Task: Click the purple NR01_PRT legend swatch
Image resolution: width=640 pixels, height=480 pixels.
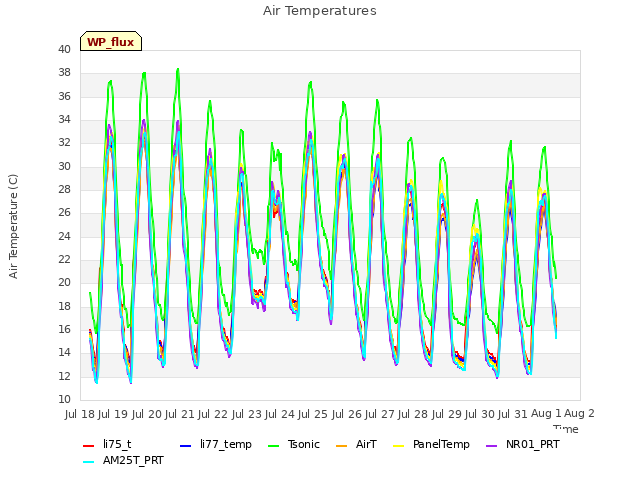Action: pyautogui.click(x=492, y=446)
